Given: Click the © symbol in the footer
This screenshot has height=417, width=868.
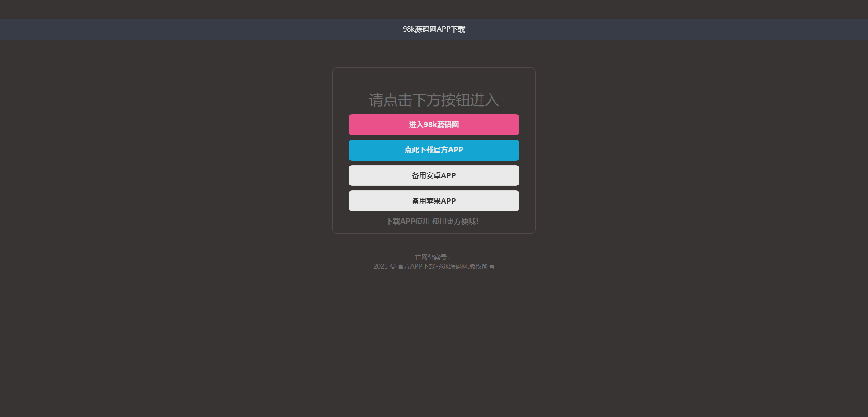Looking at the screenshot, I should [392, 266].
